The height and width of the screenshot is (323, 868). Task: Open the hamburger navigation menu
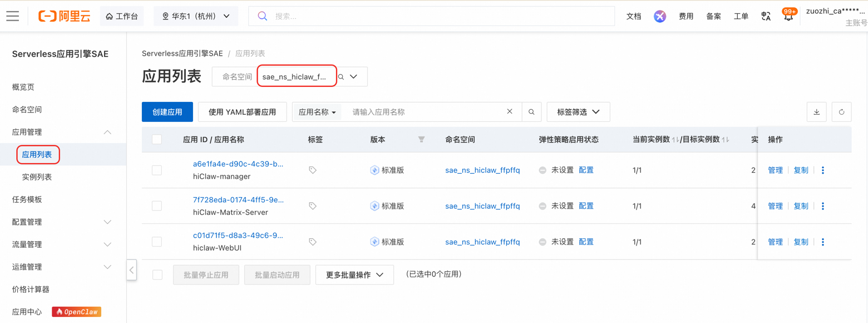13,16
